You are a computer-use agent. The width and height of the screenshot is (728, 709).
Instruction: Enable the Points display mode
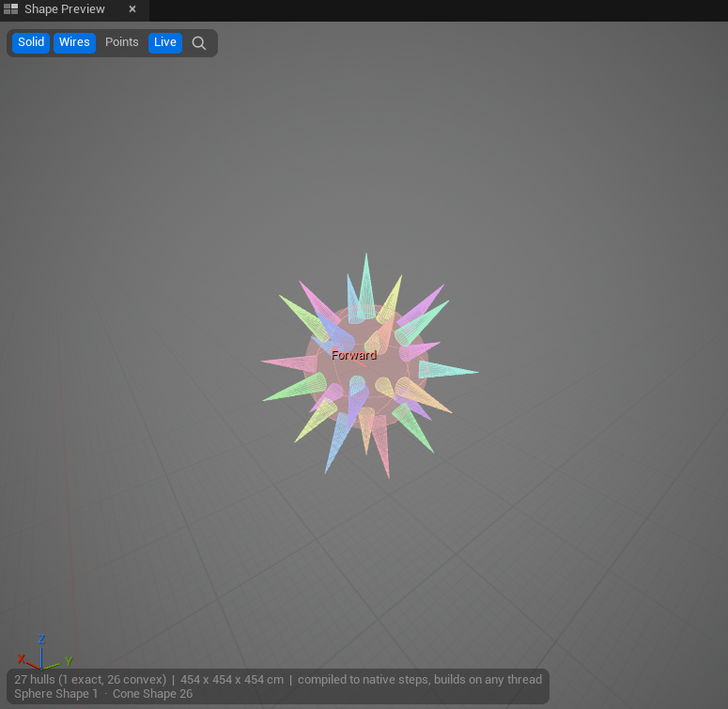point(121,42)
